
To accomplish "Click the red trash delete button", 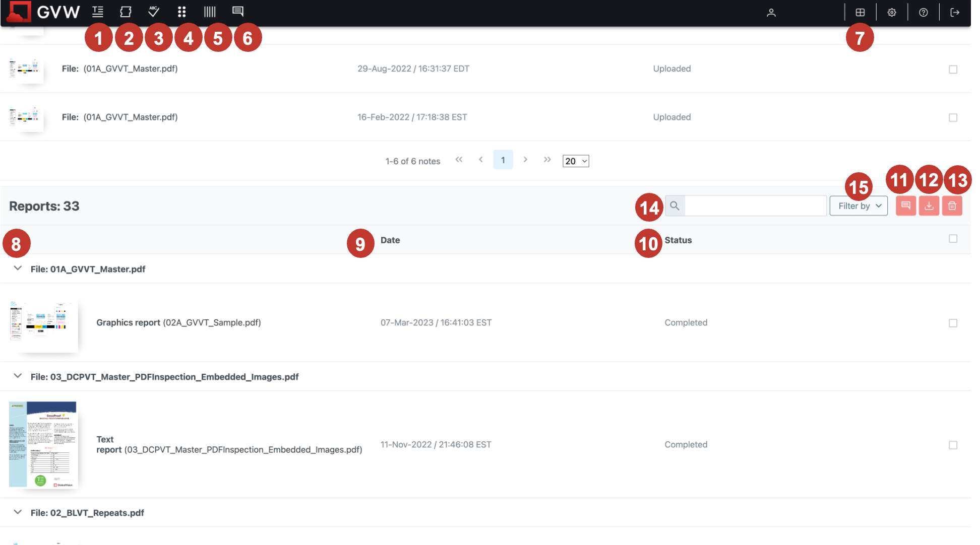I will point(952,206).
